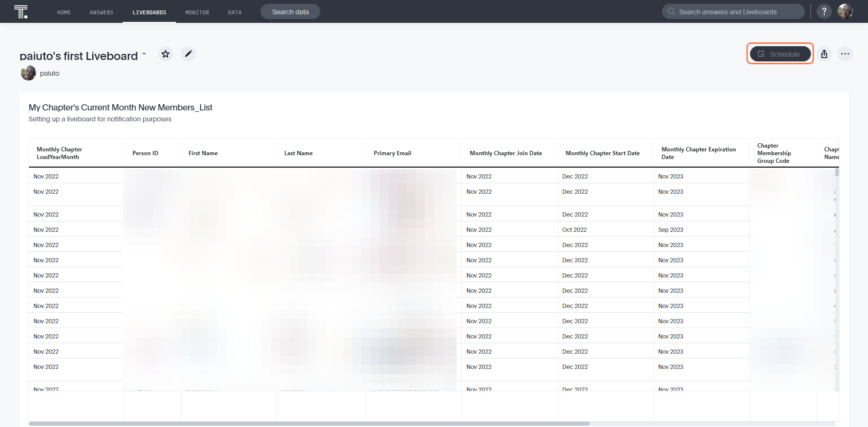The image size is (868, 427).
Task: Click the Search data button
Action: point(290,11)
